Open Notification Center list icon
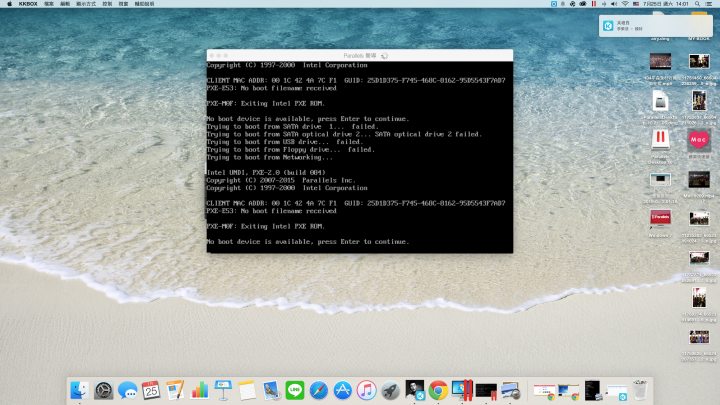This screenshot has width=720, height=405. pos(709,4)
